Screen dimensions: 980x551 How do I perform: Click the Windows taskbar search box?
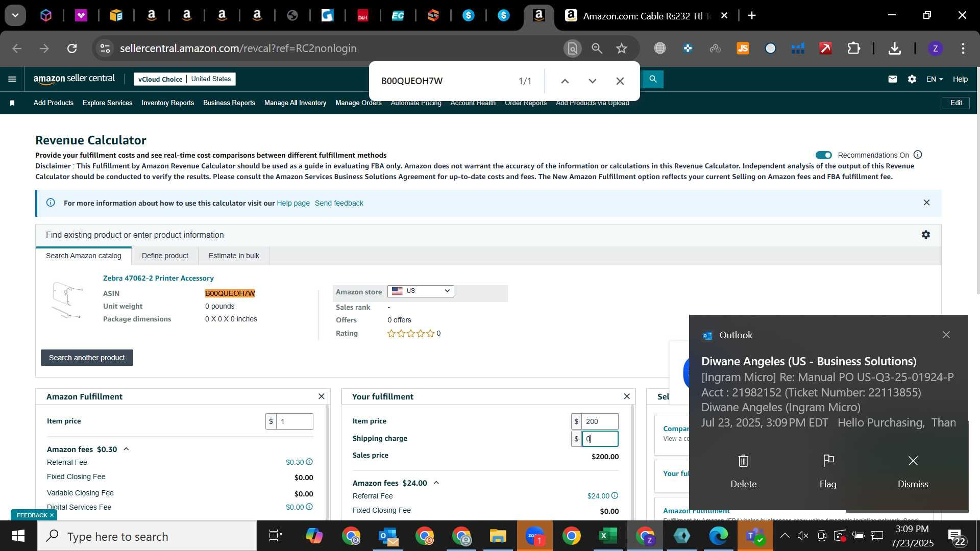[x=147, y=536]
